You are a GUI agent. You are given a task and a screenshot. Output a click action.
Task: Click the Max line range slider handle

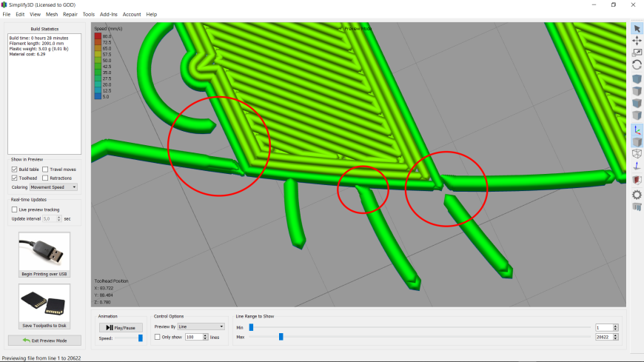[281, 337]
